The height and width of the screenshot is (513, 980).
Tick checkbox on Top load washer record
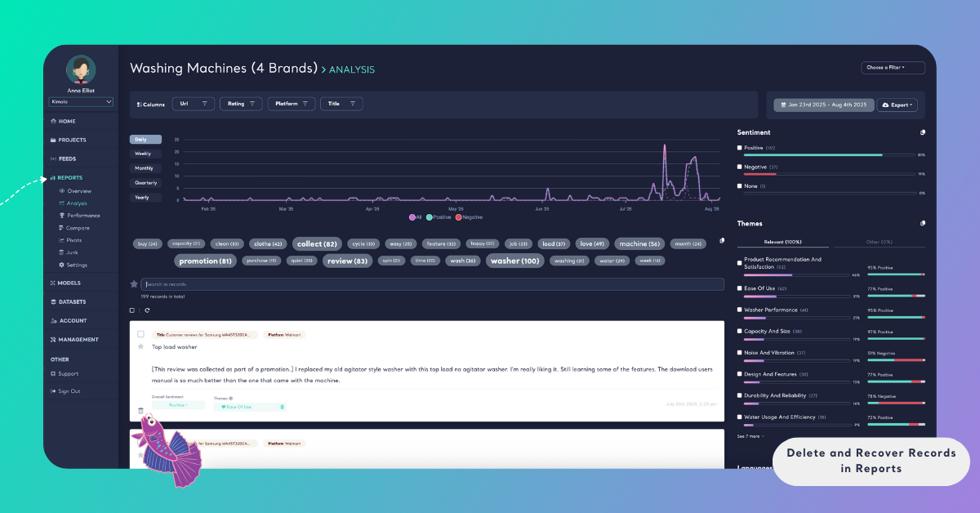(x=140, y=334)
